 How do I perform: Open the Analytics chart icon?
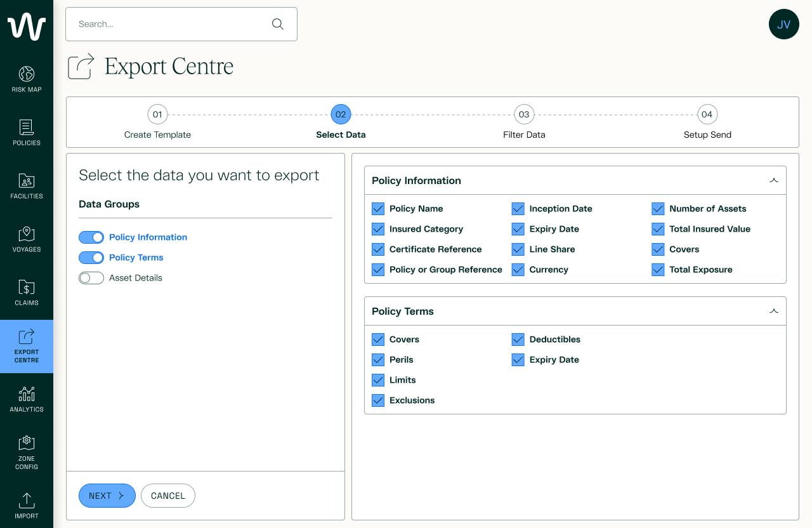[27, 393]
